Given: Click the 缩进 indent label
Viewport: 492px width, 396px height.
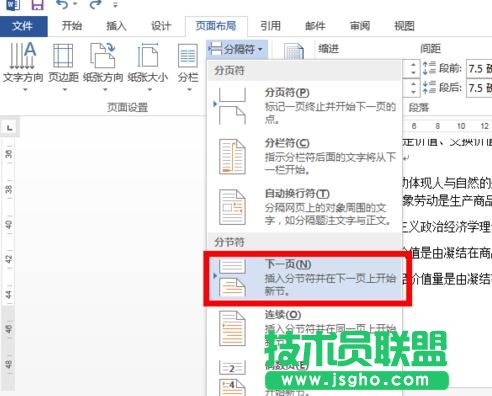Looking at the screenshot, I should pos(329,49).
